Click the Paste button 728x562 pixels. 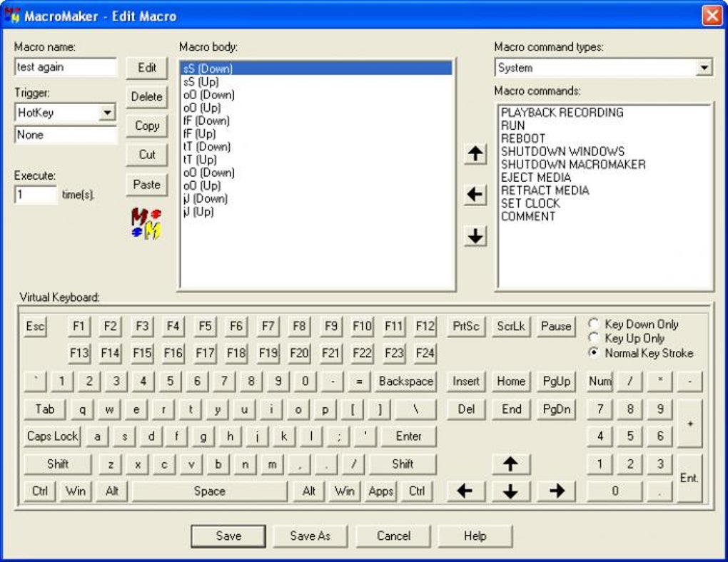point(147,184)
